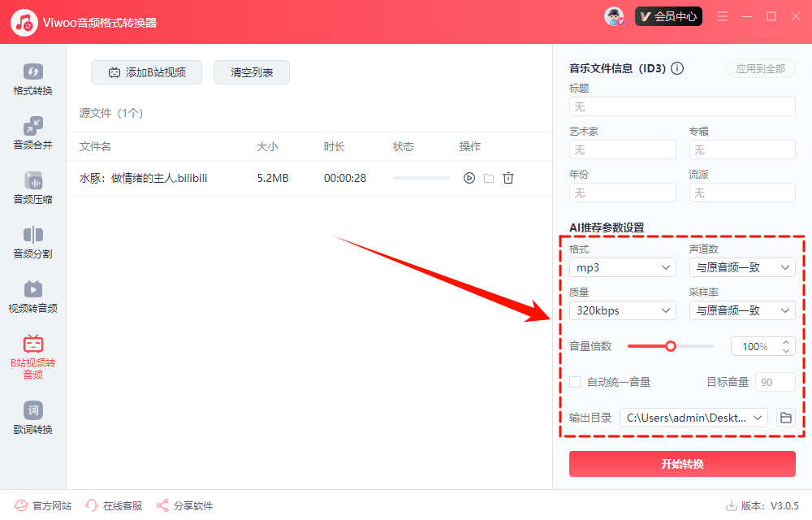The image size is (812, 520).
Task: Adjust the 音量倍数 slider
Action: [x=671, y=345]
